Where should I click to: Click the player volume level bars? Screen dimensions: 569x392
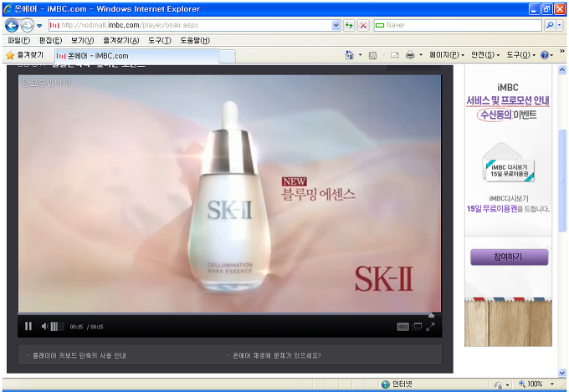coord(57,326)
